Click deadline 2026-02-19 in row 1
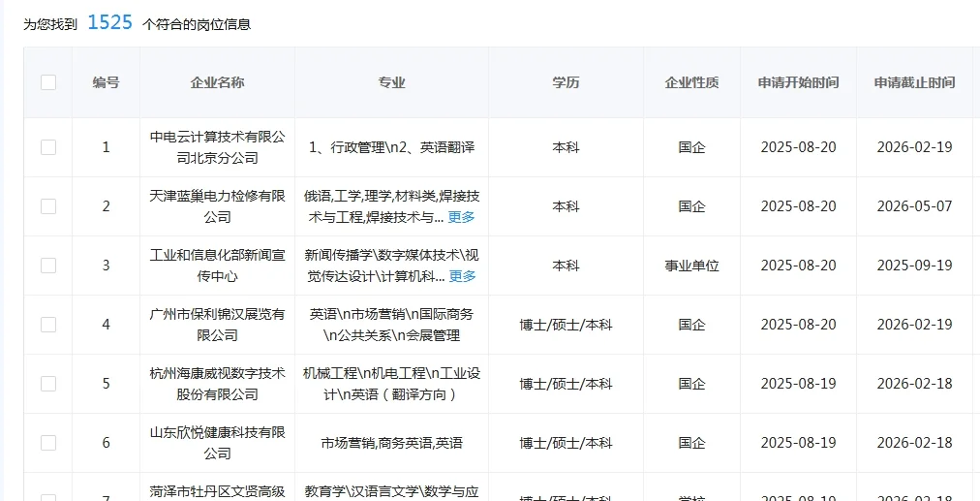 [914, 147]
